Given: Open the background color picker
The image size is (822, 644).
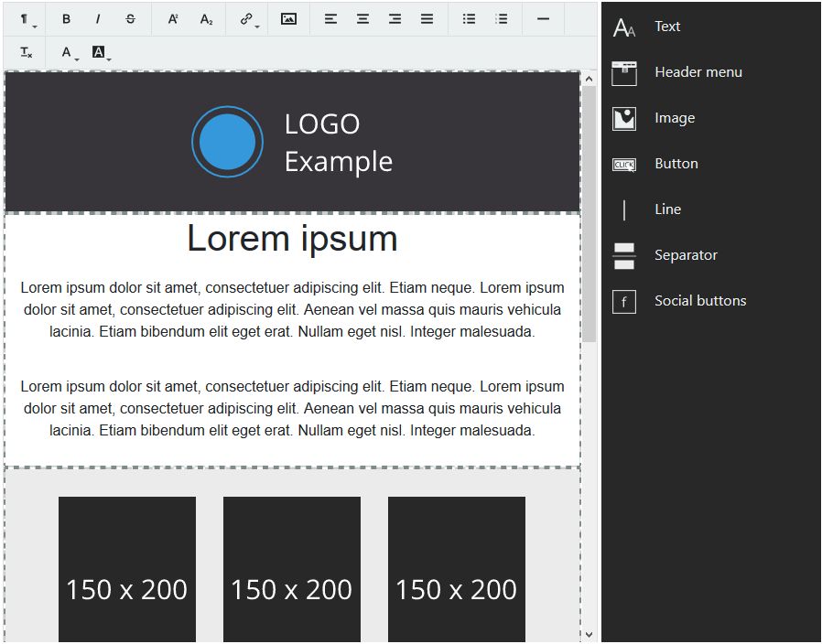Looking at the screenshot, I should tap(101, 53).
